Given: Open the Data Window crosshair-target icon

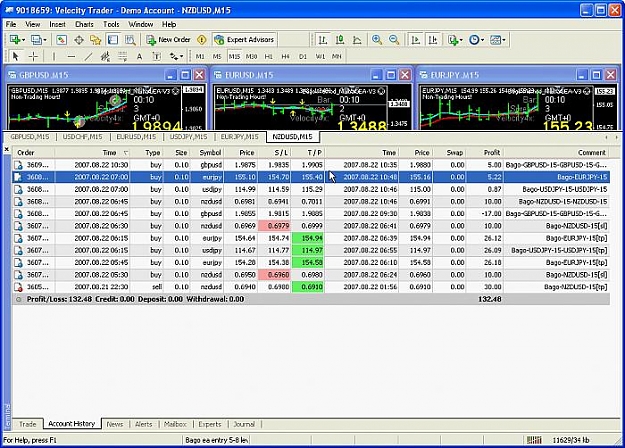Looking at the screenshot, I should pos(79,39).
